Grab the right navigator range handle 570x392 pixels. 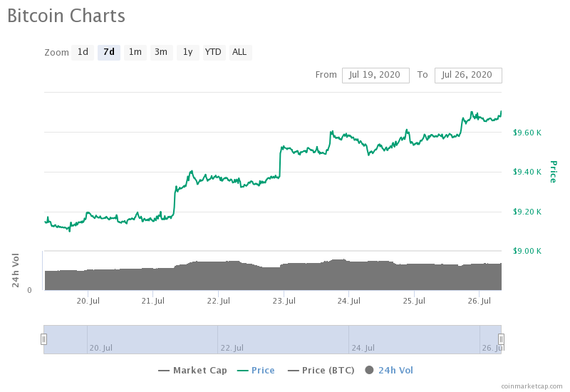click(x=501, y=339)
